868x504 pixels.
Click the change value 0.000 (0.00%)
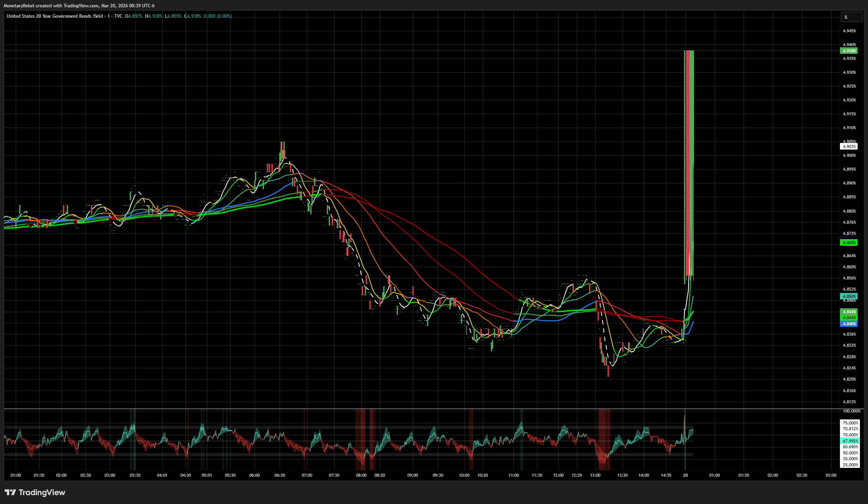coord(218,16)
